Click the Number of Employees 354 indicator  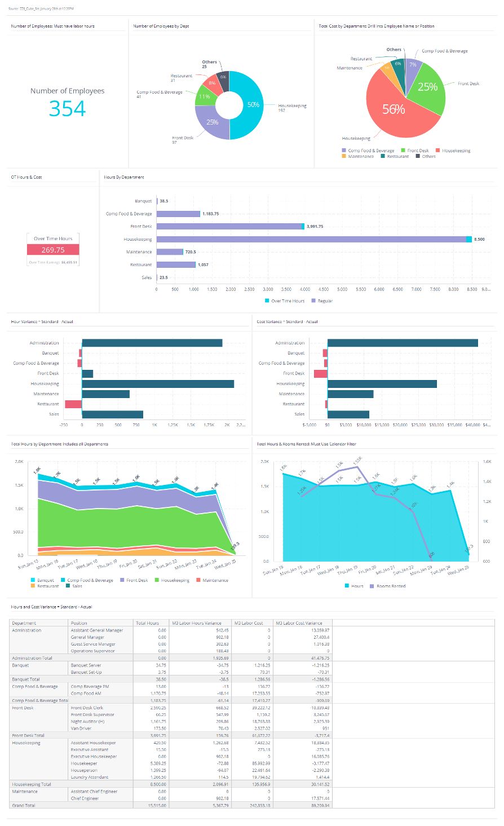(67, 101)
